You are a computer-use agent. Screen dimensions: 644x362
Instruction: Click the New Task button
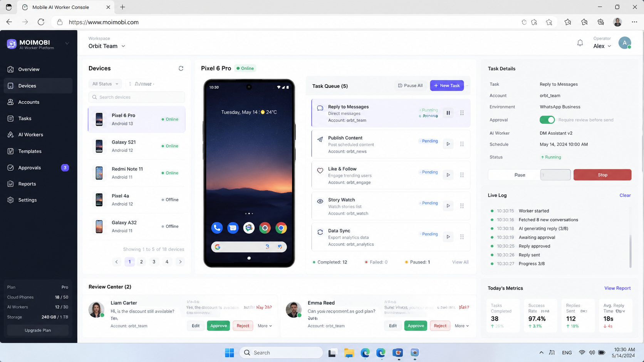447,86
